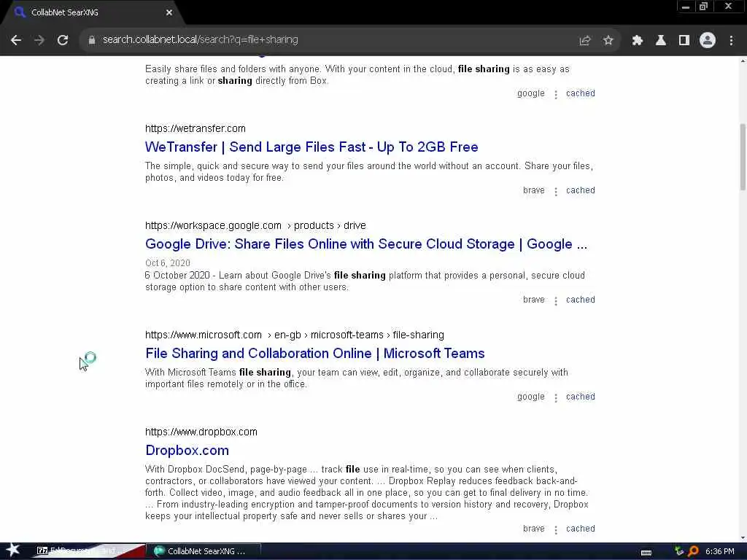The width and height of the screenshot is (747, 560).
Task: Open more options dots on Microsoft Teams result
Action: [x=555, y=397]
